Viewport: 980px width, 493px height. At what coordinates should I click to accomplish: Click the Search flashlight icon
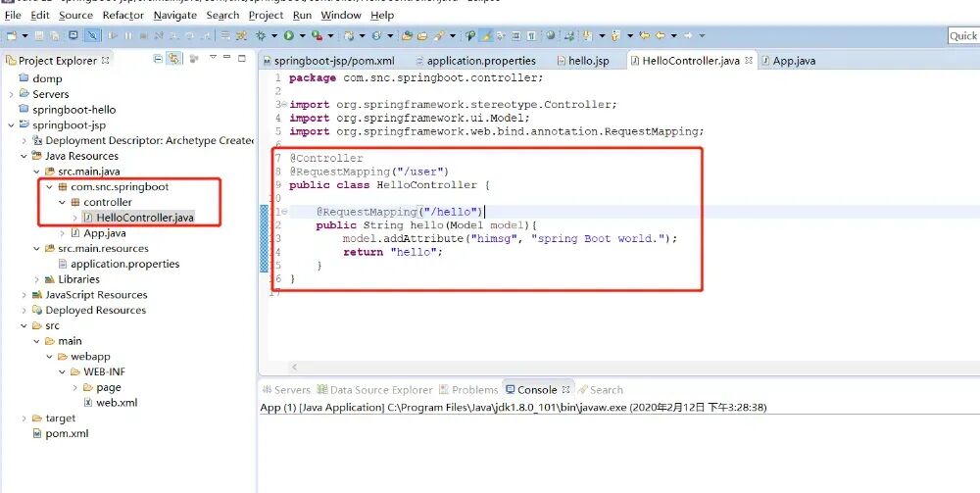(x=439, y=35)
